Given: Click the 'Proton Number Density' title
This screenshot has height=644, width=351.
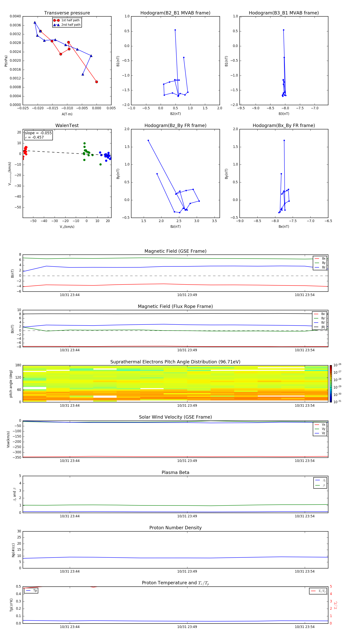Looking at the screenshot, I should pyautogui.click(x=175, y=528).
